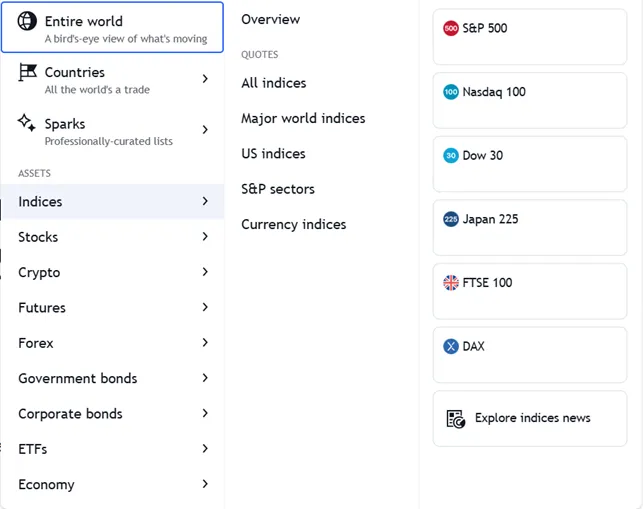This screenshot has width=643, height=509.
Task: Select the ETFs menu entry
Action: 32,449
